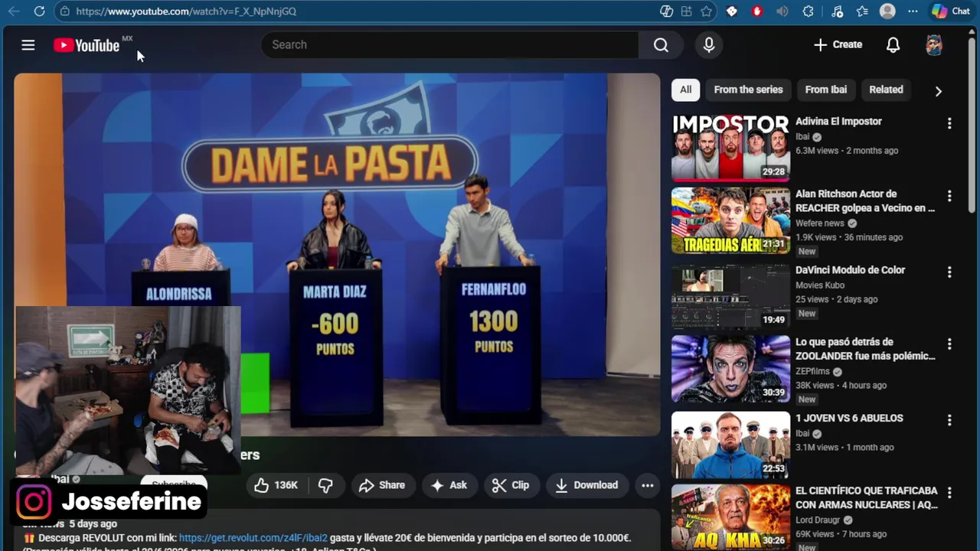The width and height of the screenshot is (980, 551).
Task: Open the favorites list icon
Action: pos(862,11)
